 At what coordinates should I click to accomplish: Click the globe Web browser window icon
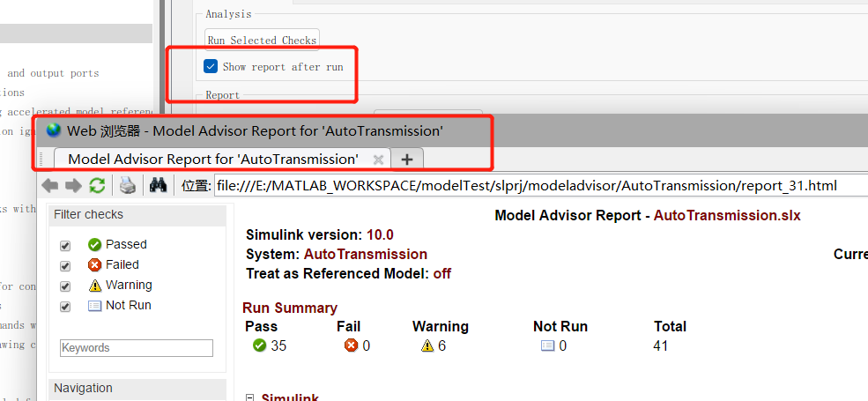[54, 130]
